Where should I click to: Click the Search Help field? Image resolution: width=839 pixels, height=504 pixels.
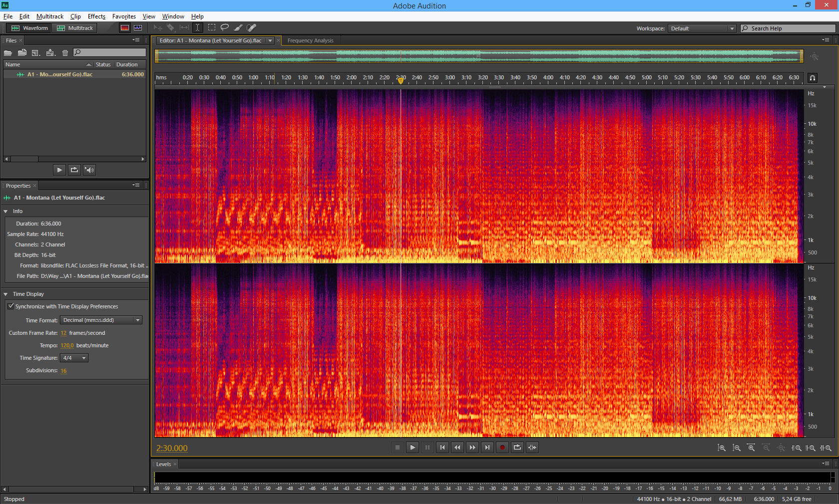[788, 28]
